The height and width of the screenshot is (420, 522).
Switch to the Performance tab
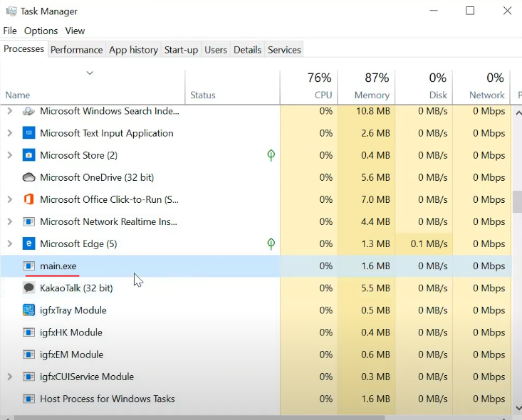(77, 50)
